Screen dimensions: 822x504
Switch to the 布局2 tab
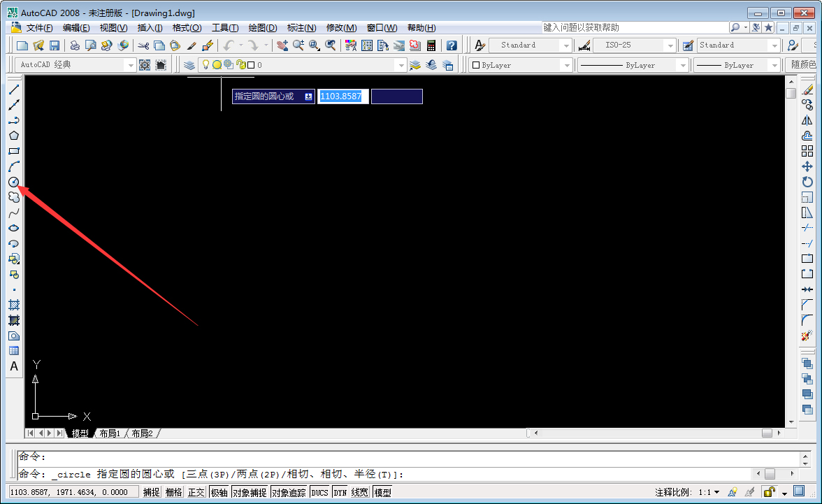click(142, 433)
